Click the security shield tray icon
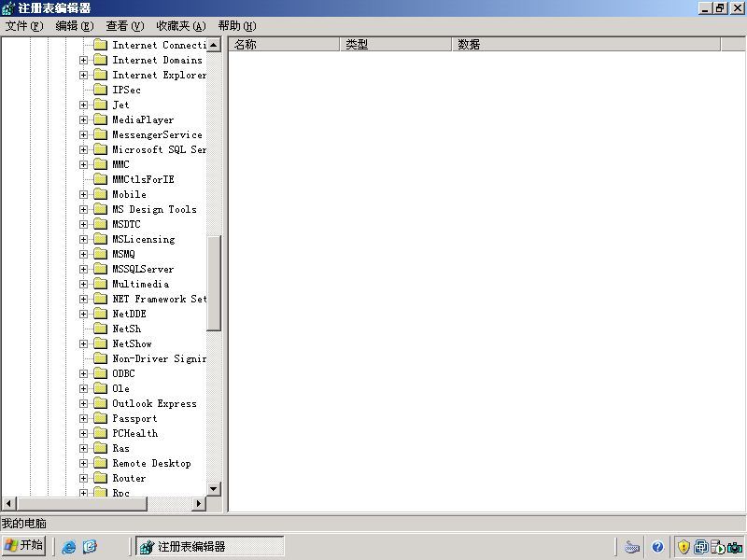Image resolution: width=747 pixels, height=560 pixels. [x=684, y=547]
